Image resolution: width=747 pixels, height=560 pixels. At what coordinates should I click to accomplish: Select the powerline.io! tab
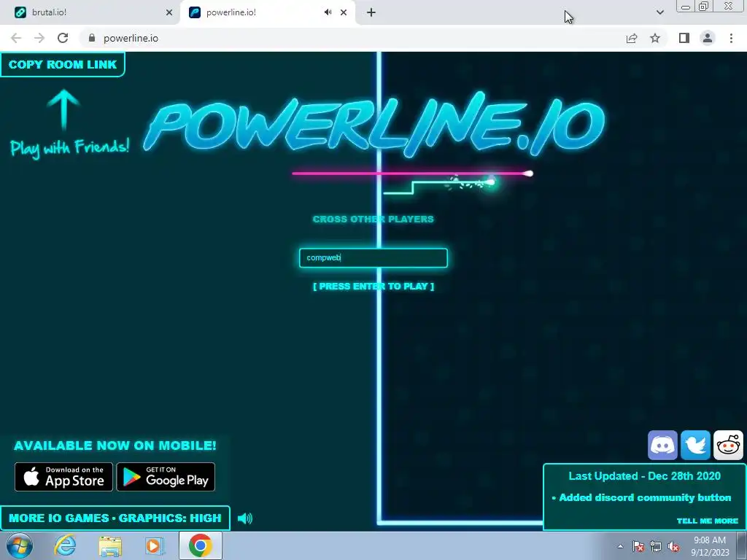point(267,12)
